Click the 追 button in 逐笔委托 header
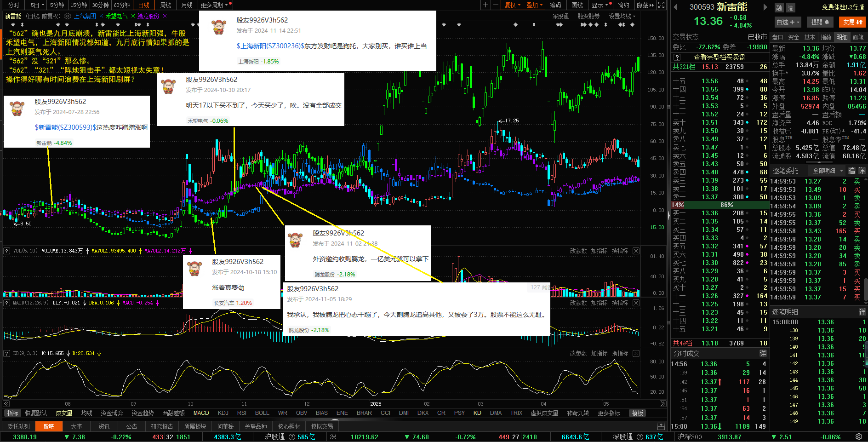 [851, 171]
